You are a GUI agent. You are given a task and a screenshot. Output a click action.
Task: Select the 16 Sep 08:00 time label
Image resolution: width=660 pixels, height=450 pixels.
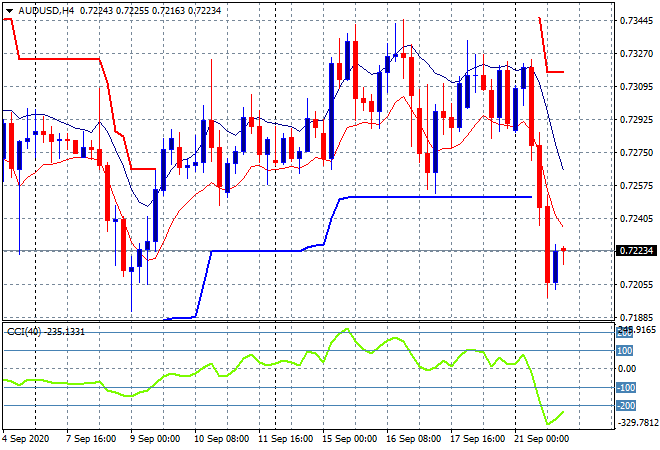pyautogui.click(x=413, y=439)
